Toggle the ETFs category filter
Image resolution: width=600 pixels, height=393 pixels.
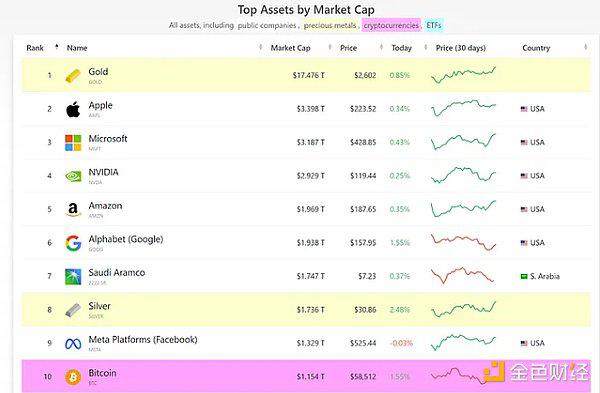(434, 25)
